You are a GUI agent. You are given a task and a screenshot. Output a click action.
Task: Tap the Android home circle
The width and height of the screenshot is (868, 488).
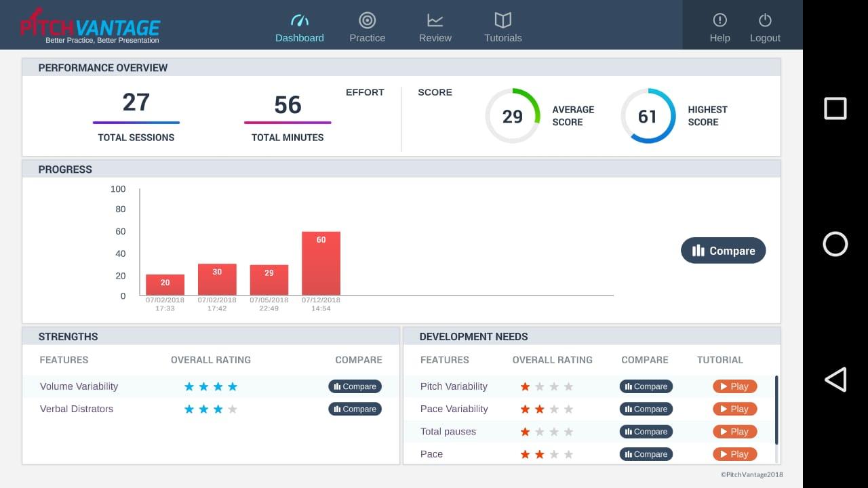click(835, 244)
